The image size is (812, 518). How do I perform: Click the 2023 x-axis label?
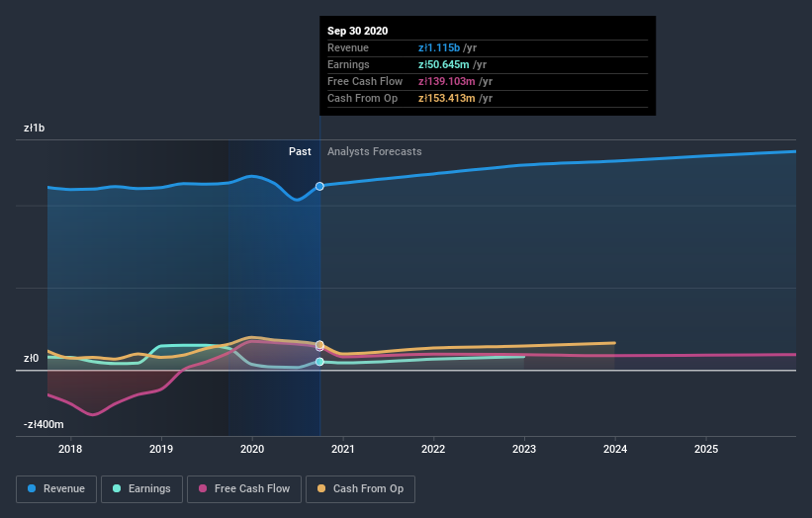click(524, 449)
